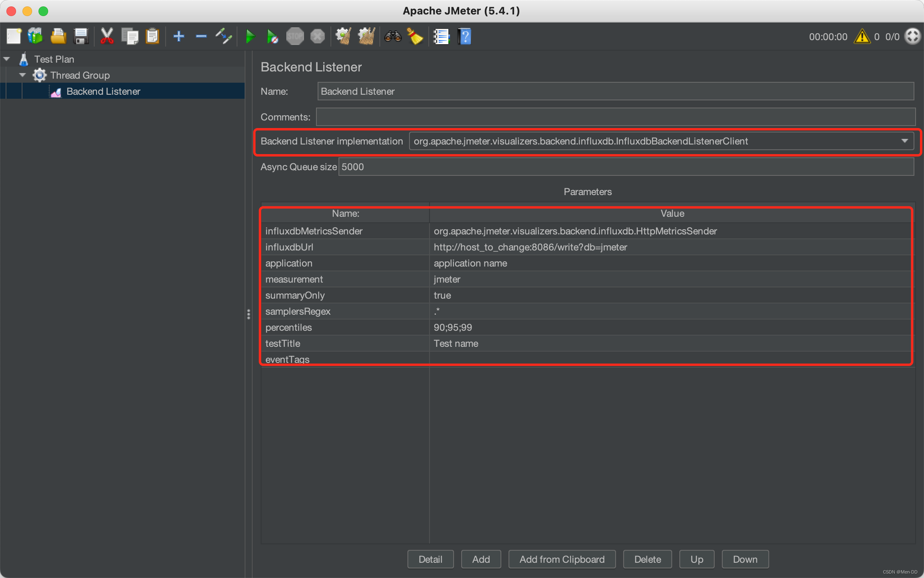Click the Open file folder icon
The image size is (924, 578).
click(x=58, y=37)
